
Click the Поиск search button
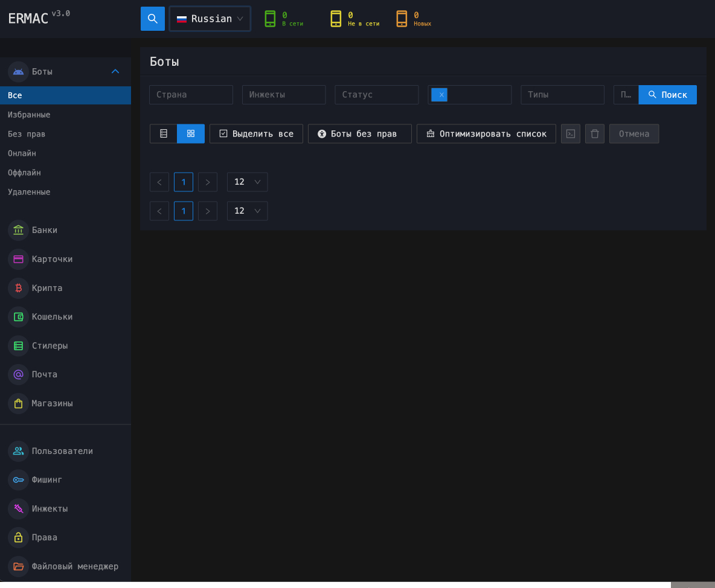667,95
